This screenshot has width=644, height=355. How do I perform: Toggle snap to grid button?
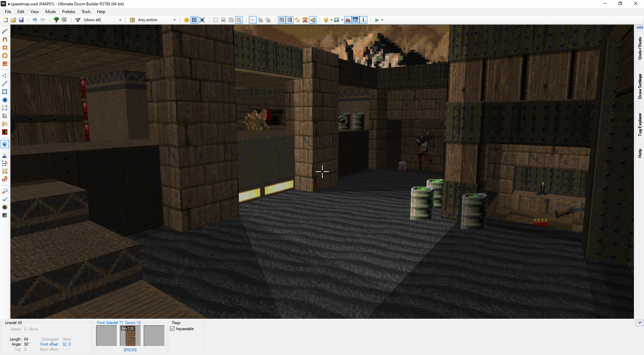(282, 20)
